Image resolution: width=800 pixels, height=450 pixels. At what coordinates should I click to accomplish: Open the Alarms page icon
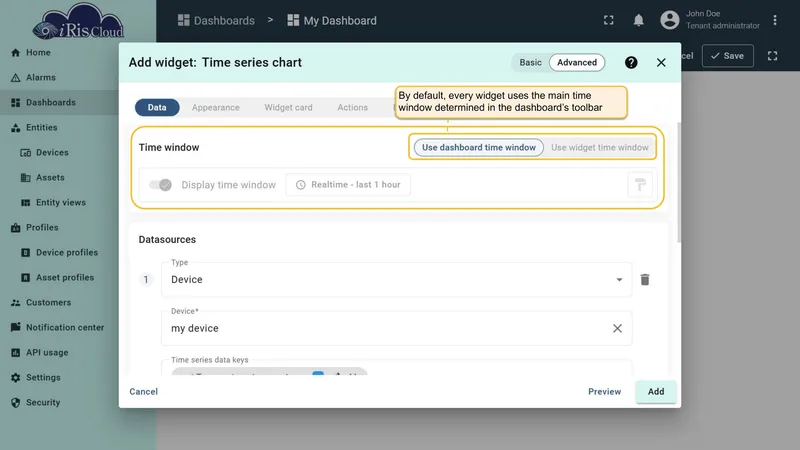point(15,78)
